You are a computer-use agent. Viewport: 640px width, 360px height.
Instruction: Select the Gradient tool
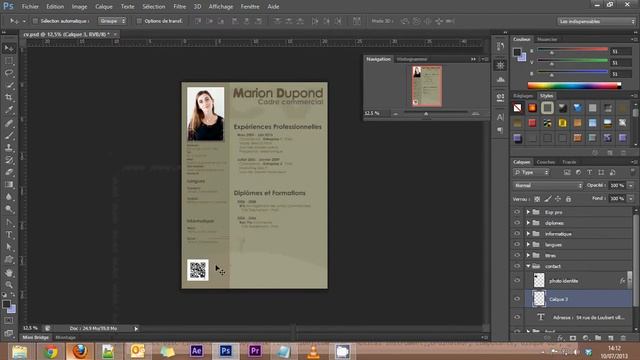click(9, 184)
